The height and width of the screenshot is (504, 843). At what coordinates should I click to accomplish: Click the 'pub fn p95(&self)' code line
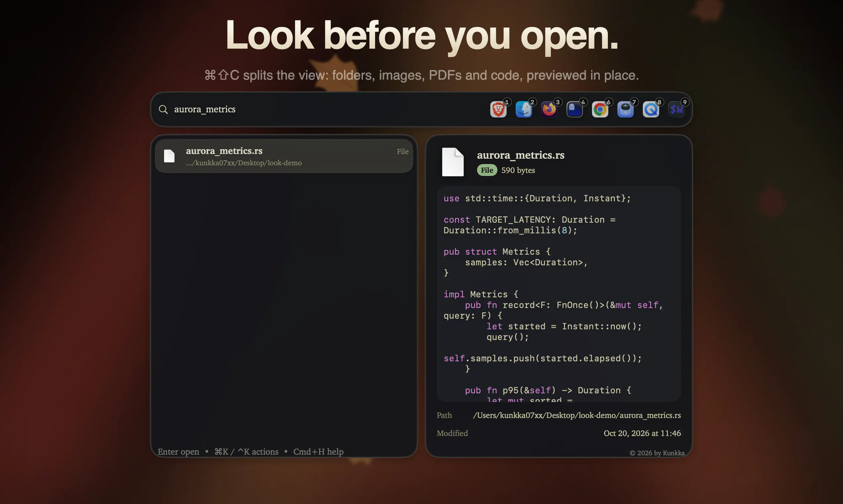[548, 390]
